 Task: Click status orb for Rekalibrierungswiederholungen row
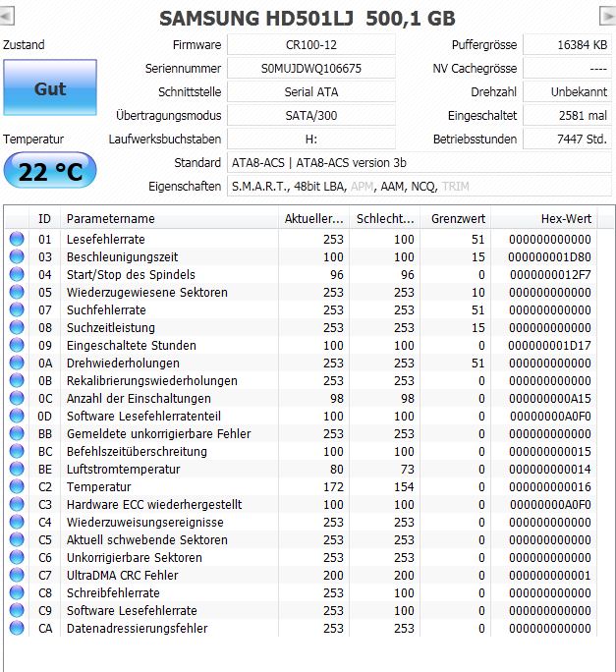(17, 380)
